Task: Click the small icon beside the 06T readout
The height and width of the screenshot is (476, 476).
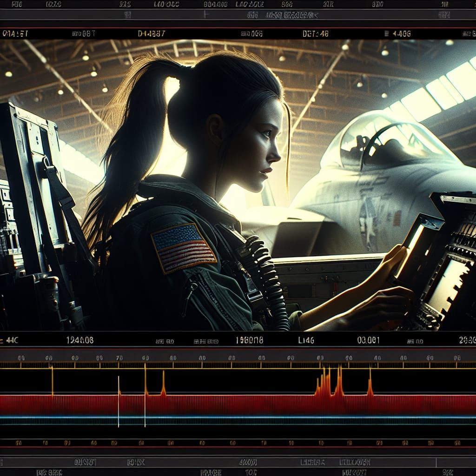Action: (74, 34)
